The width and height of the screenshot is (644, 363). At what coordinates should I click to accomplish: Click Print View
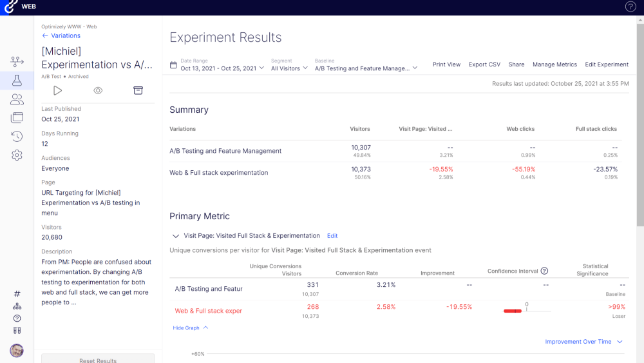(x=446, y=64)
